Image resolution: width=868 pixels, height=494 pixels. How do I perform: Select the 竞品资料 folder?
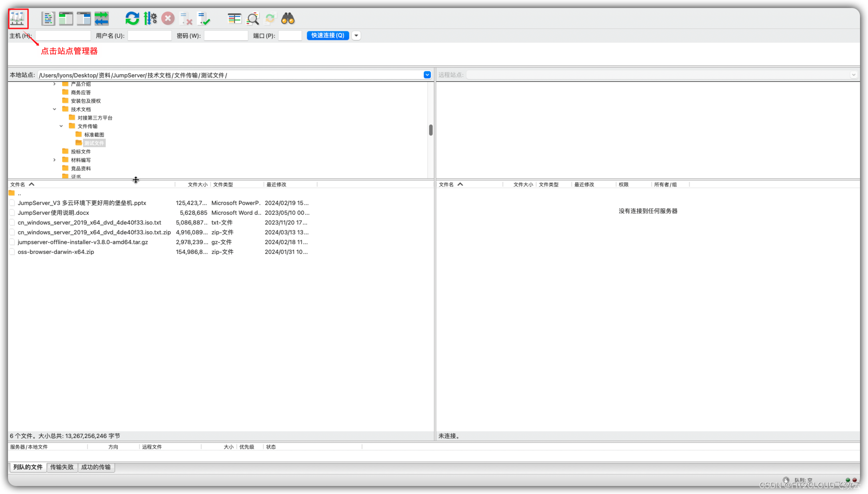pos(81,169)
